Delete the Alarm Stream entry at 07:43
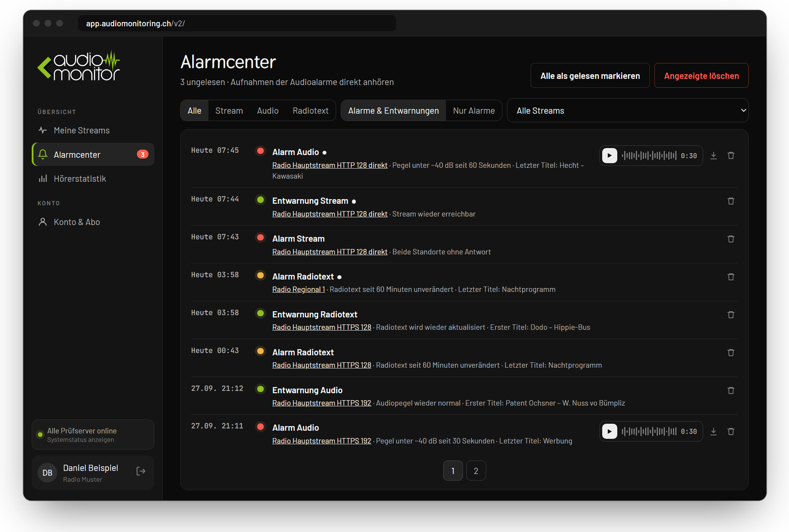This screenshot has width=789, height=532. (x=731, y=239)
